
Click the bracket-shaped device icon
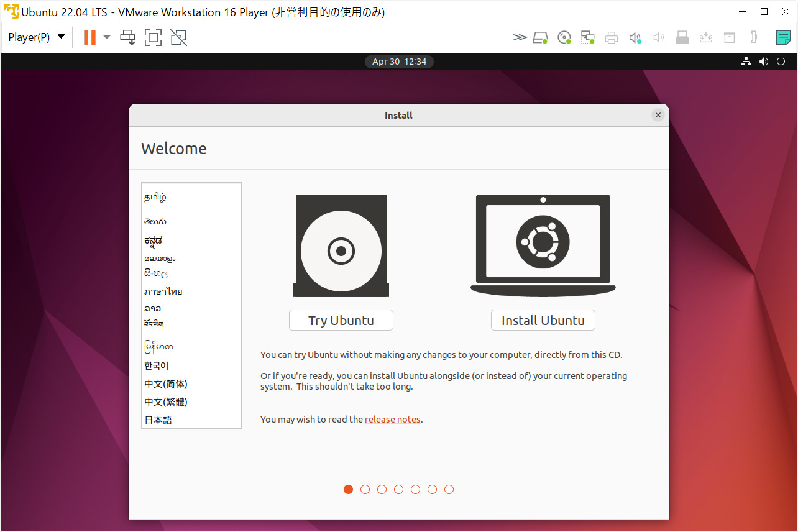pyautogui.click(x=754, y=37)
